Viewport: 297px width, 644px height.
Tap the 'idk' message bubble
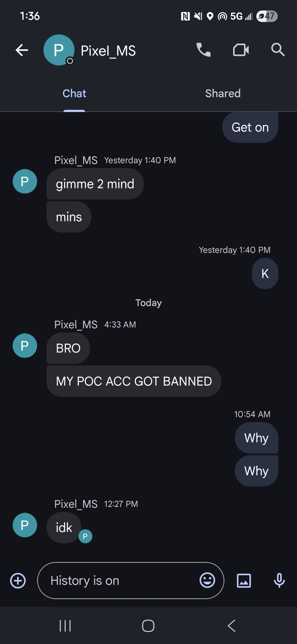(x=64, y=528)
